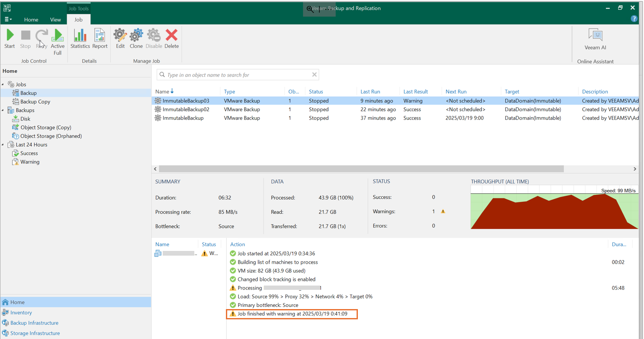Image resolution: width=644 pixels, height=339 pixels.
Task: Clear the search box with X icon
Action: pos(314,74)
